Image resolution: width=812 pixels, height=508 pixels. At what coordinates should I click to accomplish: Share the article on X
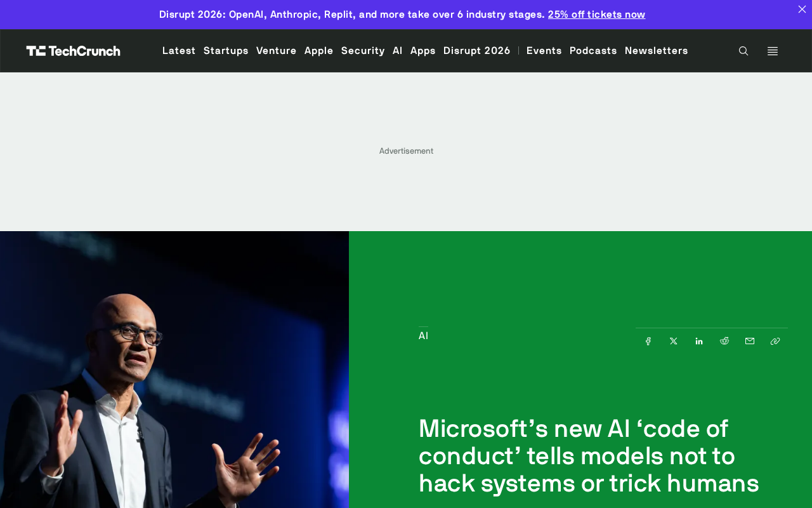674,341
